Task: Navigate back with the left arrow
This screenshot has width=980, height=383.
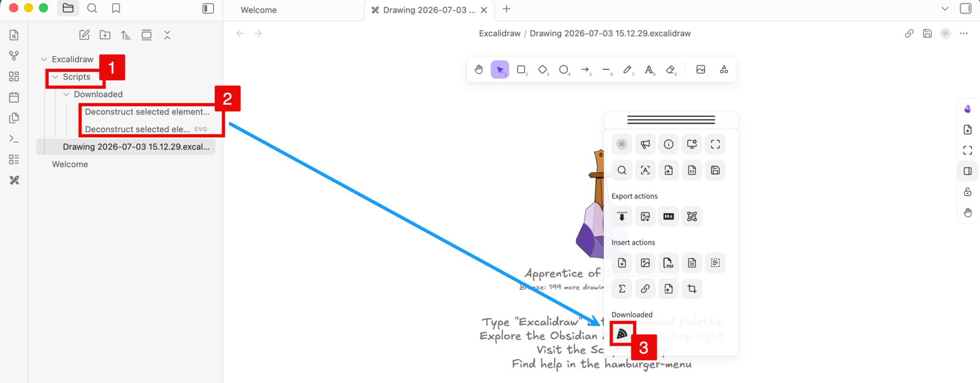Action: click(x=240, y=34)
